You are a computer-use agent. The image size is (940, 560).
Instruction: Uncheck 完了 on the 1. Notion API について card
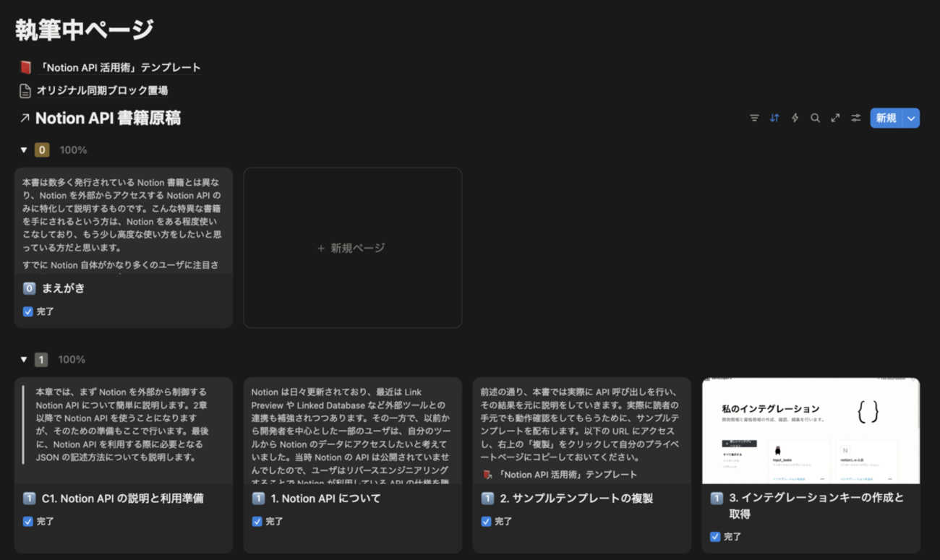point(255,521)
